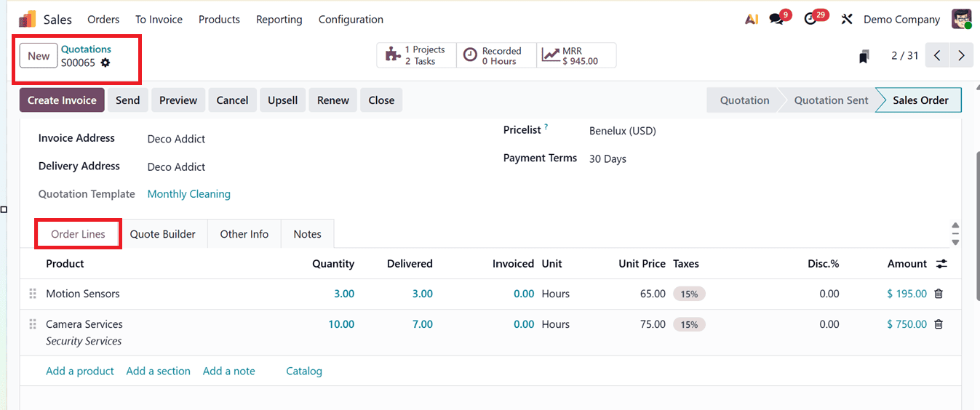
Task: Click the Send button
Action: click(127, 100)
